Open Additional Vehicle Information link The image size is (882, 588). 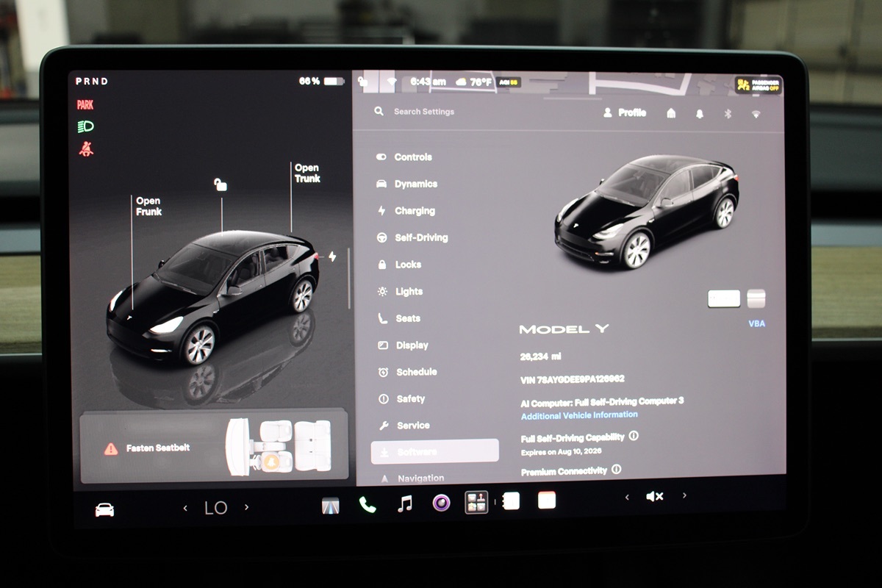coord(579,415)
